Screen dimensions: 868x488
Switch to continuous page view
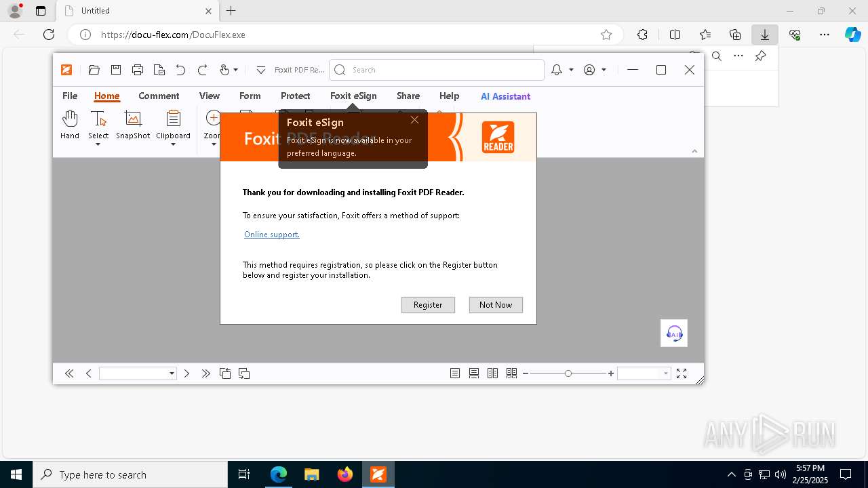474,373
